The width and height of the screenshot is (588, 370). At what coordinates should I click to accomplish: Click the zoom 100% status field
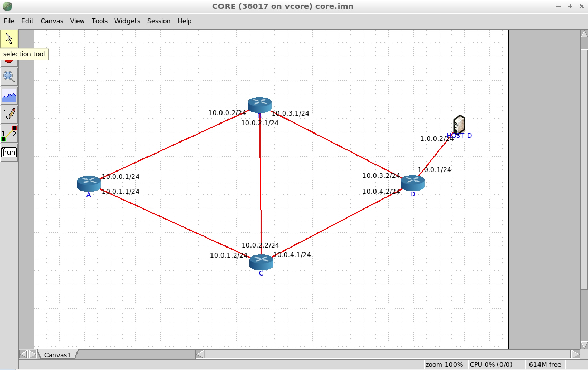[444, 364]
